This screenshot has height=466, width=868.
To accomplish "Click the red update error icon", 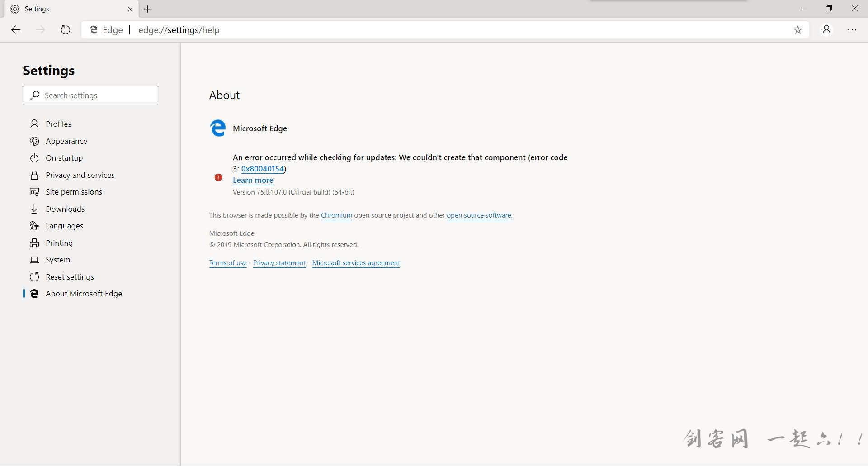I will 218,177.
